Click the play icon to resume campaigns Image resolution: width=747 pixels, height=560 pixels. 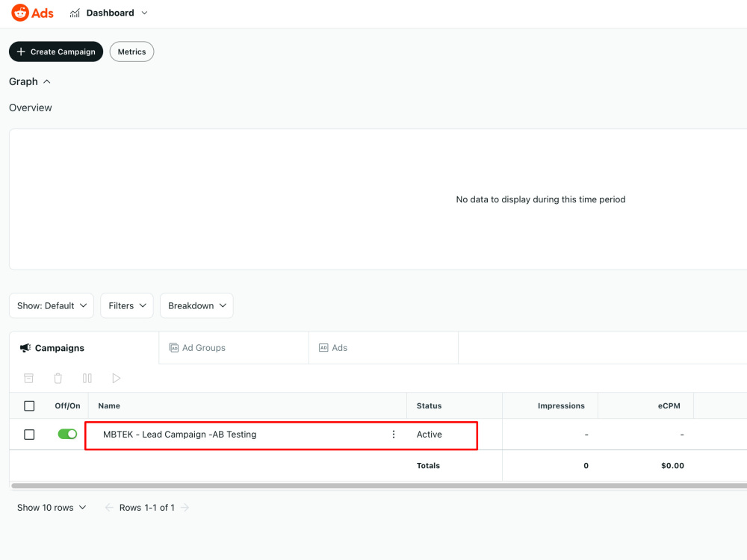[x=116, y=379]
